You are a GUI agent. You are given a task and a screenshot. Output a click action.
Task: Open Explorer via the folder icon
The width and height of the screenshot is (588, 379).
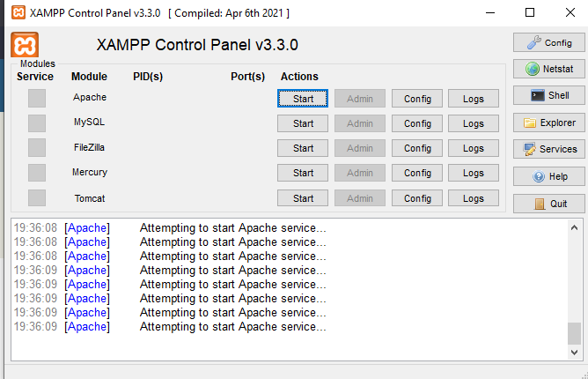click(548, 123)
